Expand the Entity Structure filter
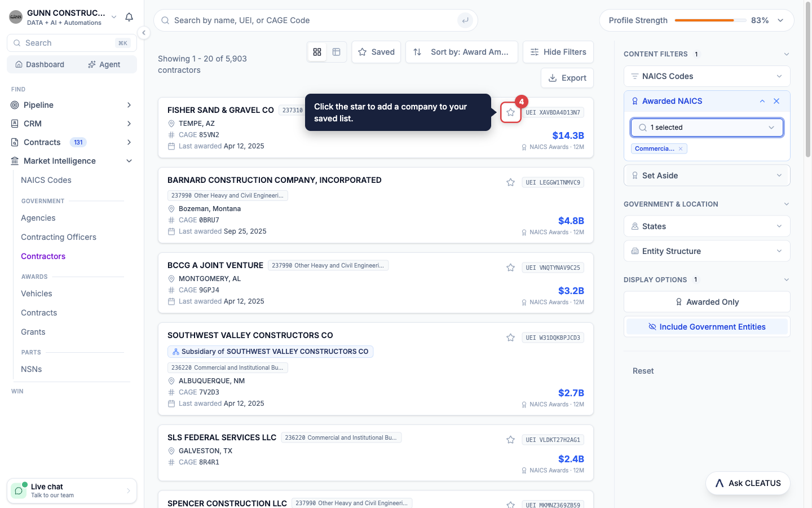Viewport: 812px width, 508px height. click(x=707, y=251)
